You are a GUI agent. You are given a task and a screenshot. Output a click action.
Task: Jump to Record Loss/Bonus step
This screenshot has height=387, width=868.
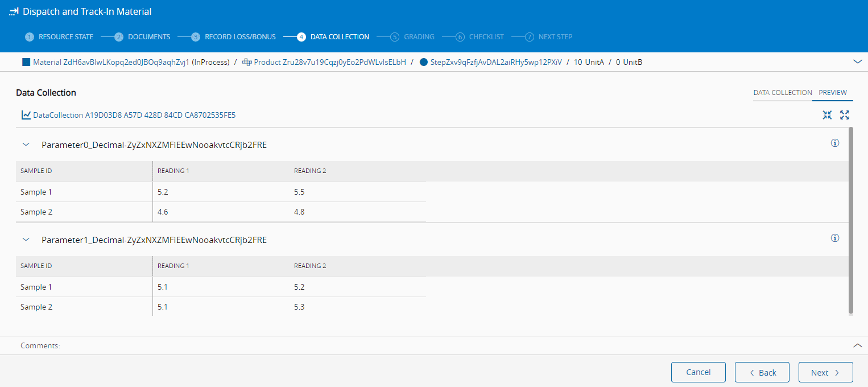[234, 37]
